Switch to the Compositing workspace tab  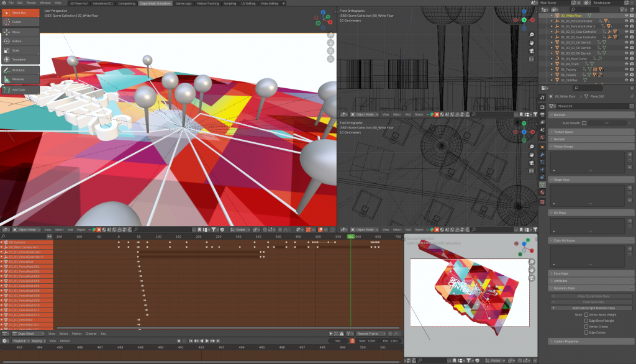(127, 3)
